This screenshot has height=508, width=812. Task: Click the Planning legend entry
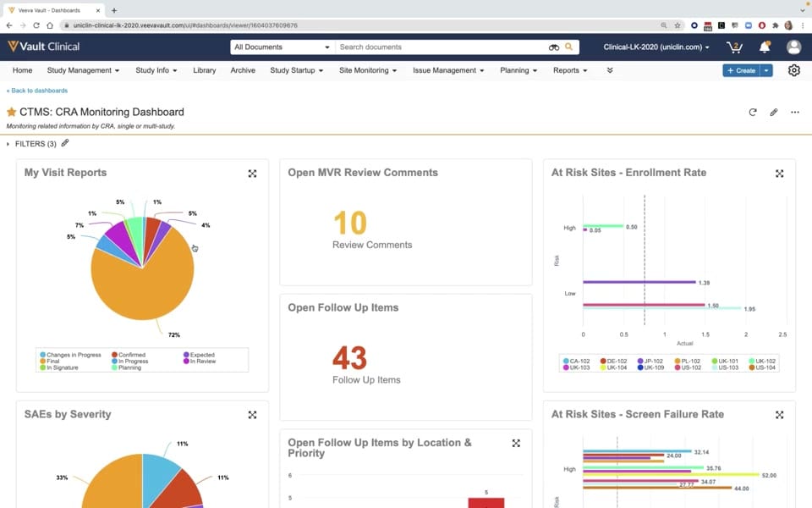(126, 367)
